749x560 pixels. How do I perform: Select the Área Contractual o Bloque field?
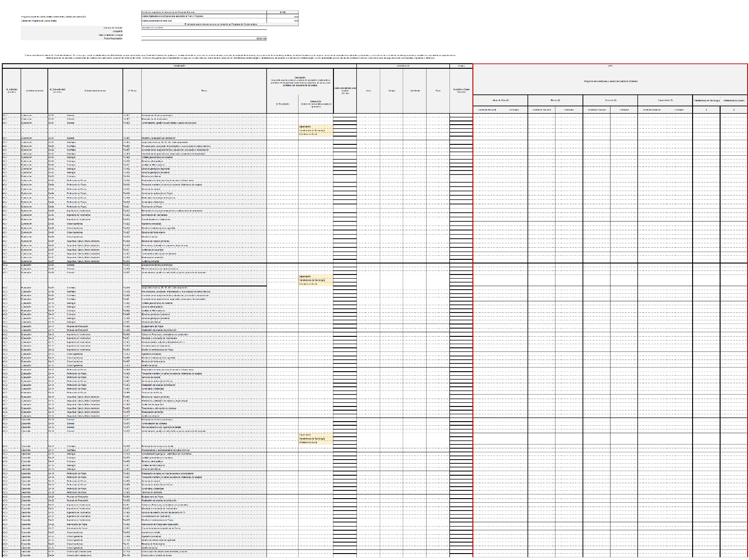tap(219, 35)
